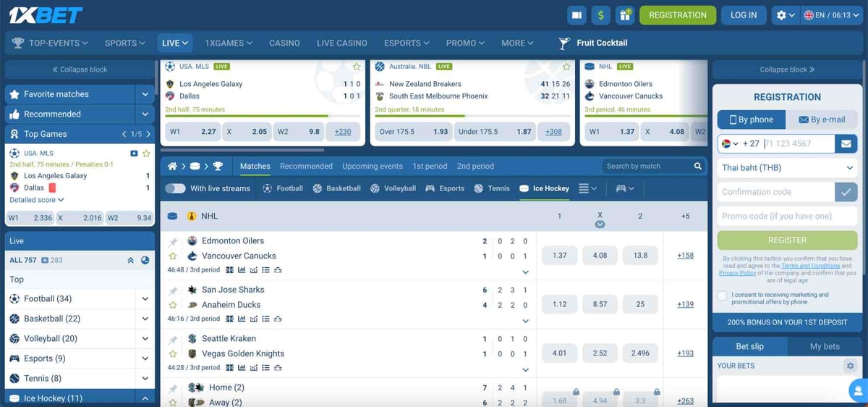Expand the Edmonton Oilers match row
868x407 pixels.
[x=525, y=272]
